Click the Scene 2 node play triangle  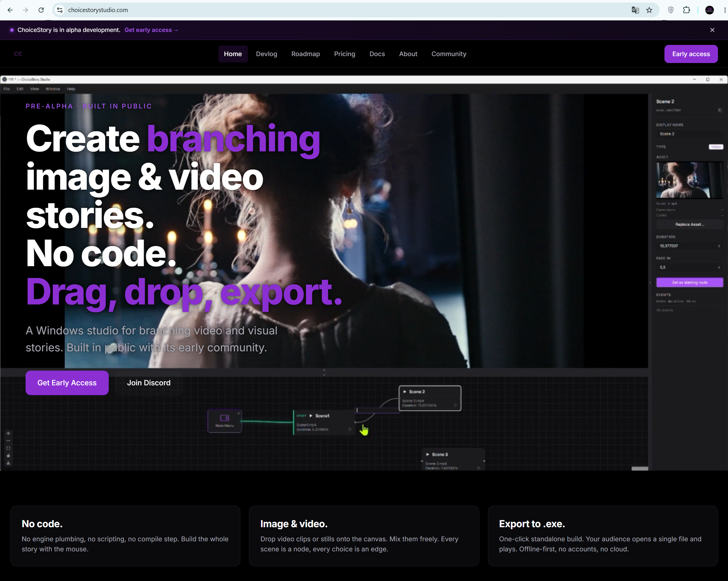[405, 391]
